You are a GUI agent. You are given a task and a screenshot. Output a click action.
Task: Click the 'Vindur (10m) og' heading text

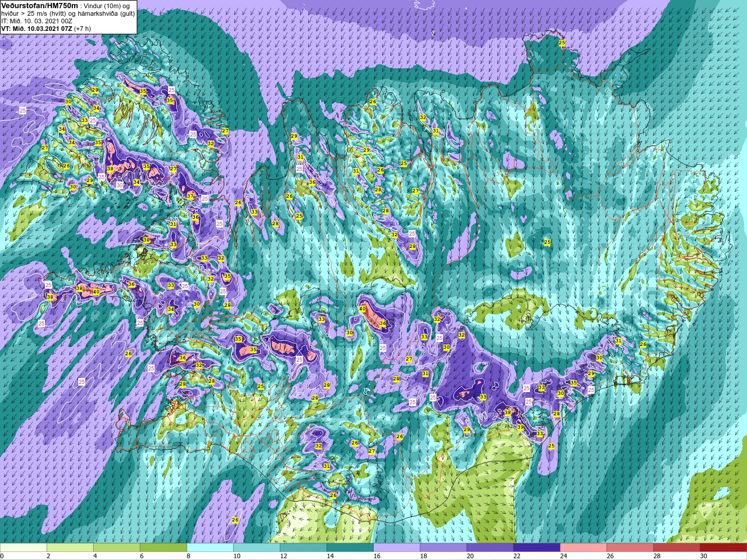click(x=107, y=5)
